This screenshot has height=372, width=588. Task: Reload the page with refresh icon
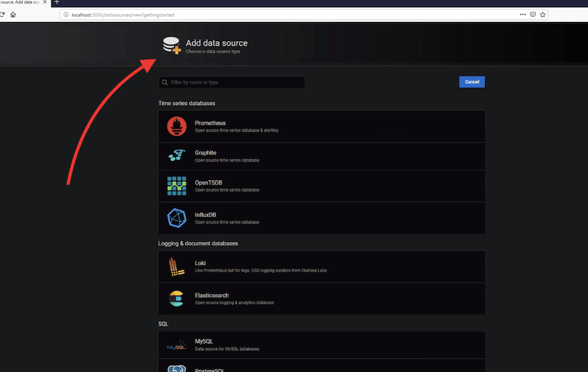click(x=2, y=15)
